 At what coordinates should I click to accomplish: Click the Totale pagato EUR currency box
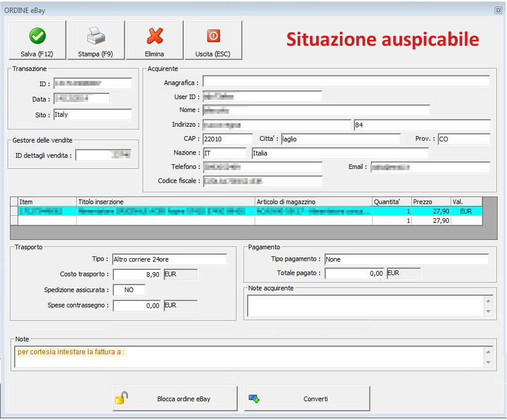point(404,273)
